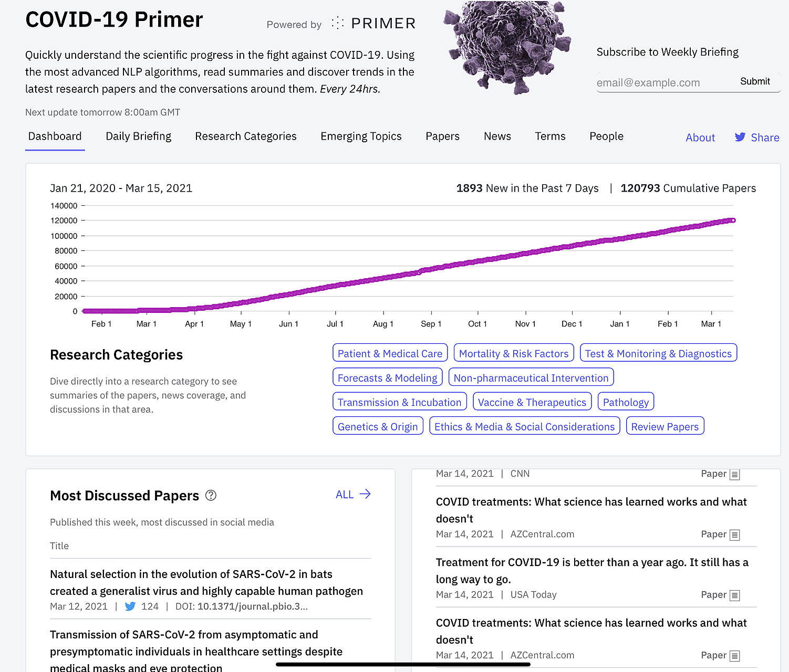The image size is (789, 672).
Task: Open Patient & Medical Care category
Action: pyautogui.click(x=390, y=353)
